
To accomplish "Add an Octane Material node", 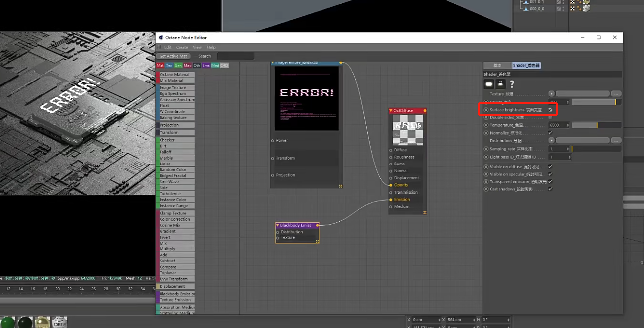I will pos(176,75).
